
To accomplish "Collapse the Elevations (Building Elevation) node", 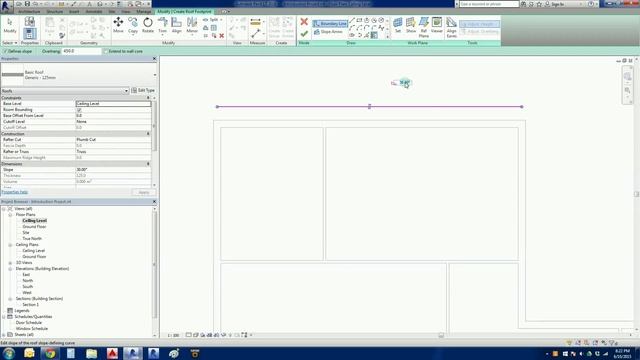I will [10, 269].
